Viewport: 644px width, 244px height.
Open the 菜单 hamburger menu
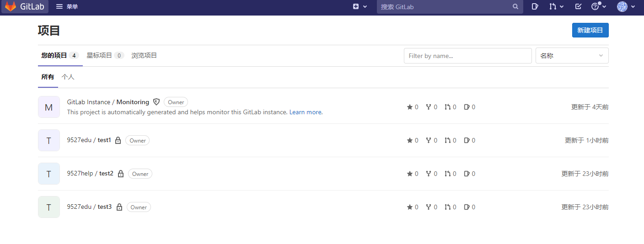[67, 6]
